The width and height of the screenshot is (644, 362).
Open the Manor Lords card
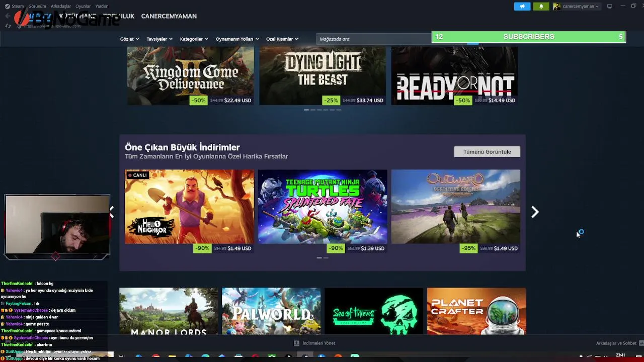click(x=169, y=311)
